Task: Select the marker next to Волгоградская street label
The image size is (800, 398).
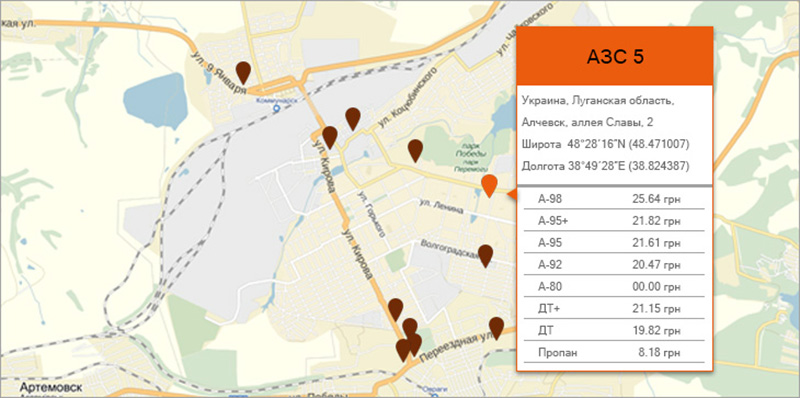Action: [x=485, y=256]
